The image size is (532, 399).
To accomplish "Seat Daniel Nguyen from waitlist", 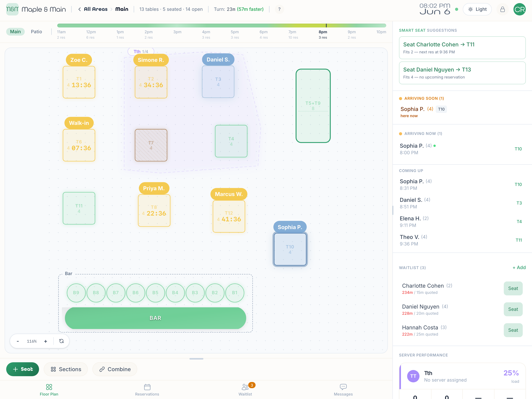I will pos(513,309).
